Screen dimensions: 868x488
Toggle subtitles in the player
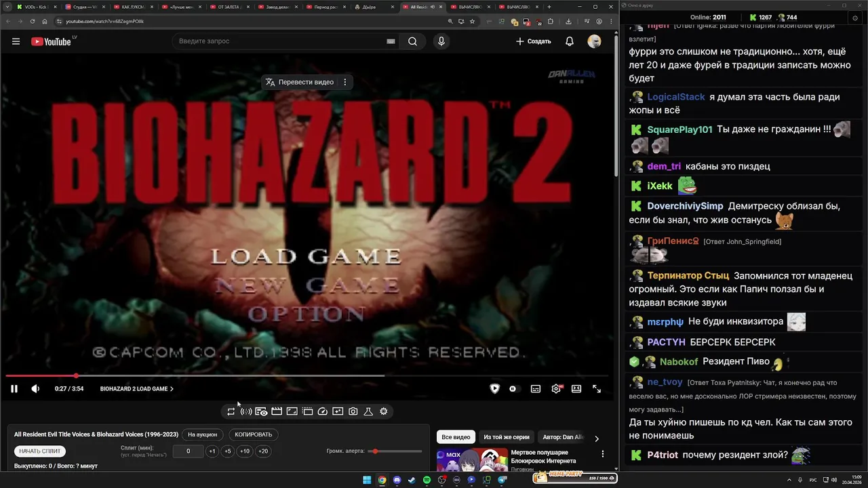pos(536,389)
